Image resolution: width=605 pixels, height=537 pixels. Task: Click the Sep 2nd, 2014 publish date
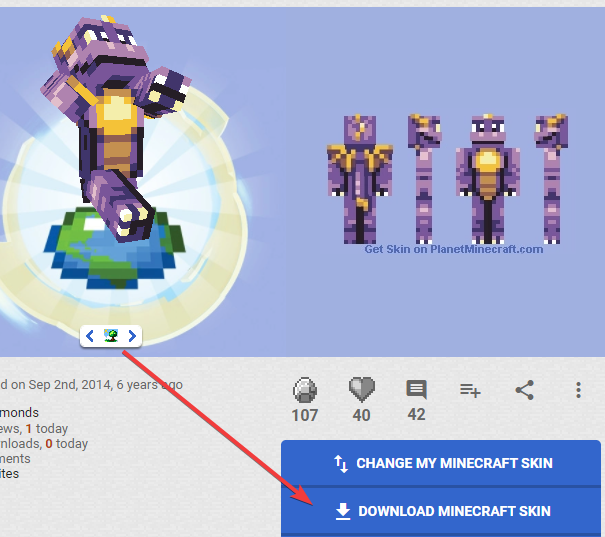[70, 385]
